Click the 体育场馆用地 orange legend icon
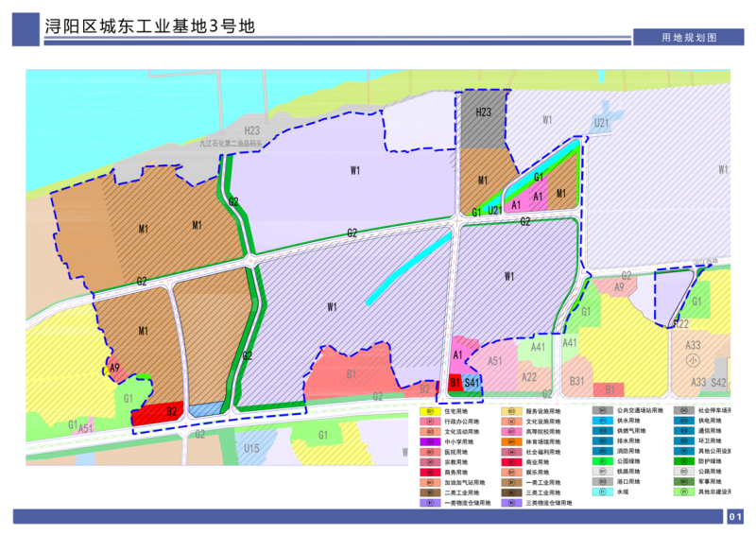 coord(512,441)
